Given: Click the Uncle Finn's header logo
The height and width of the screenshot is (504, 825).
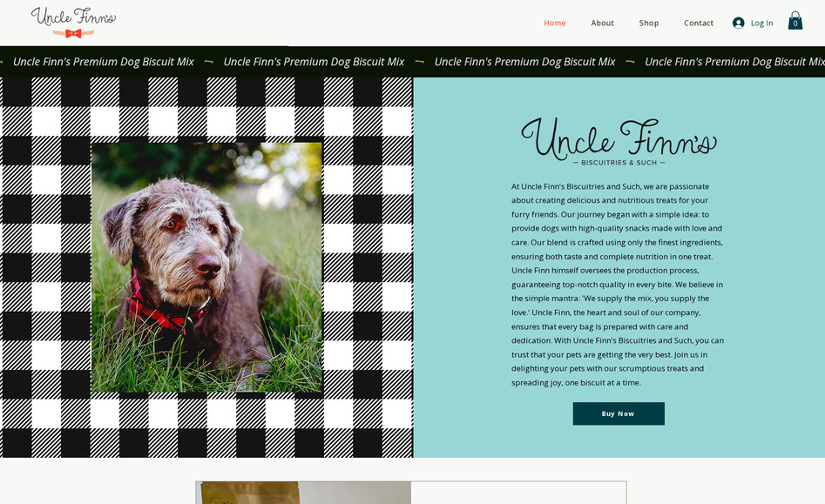Looking at the screenshot, I should [73, 22].
